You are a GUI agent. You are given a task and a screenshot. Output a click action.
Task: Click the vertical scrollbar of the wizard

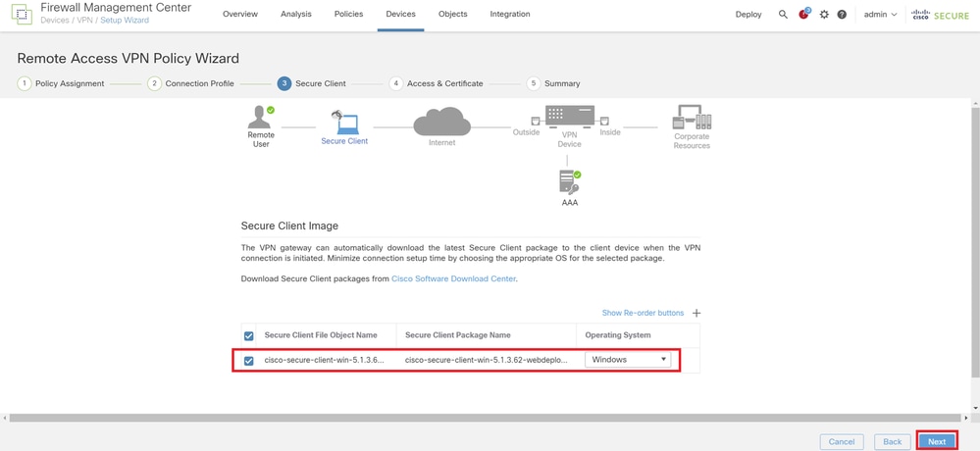coord(976,242)
